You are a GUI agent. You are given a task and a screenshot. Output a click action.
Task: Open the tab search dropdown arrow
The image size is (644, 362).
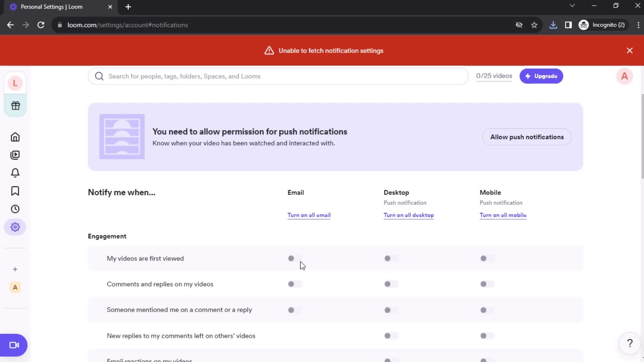572,6
